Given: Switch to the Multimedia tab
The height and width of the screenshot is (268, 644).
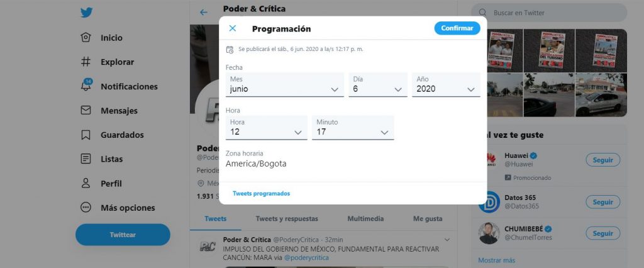Looking at the screenshot, I should pos(365,219).
